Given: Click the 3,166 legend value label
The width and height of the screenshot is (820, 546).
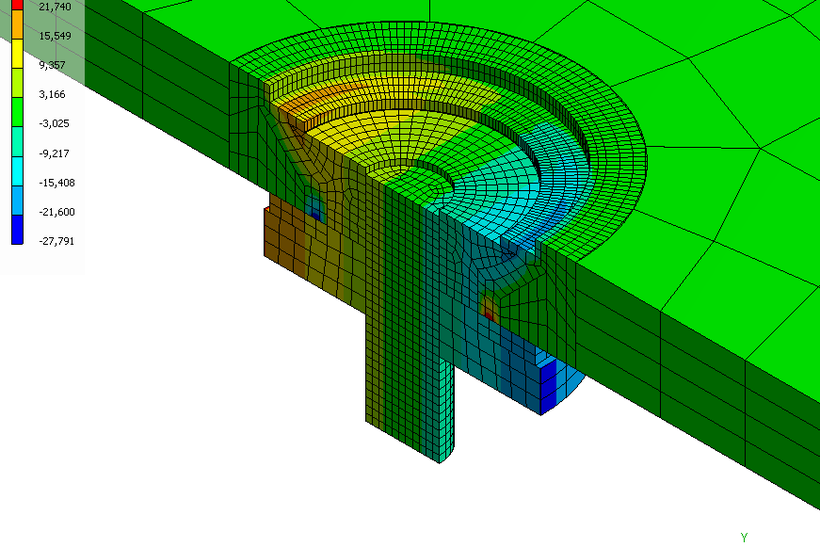Looking at the screenshot, I should click(x=52, y=94).
